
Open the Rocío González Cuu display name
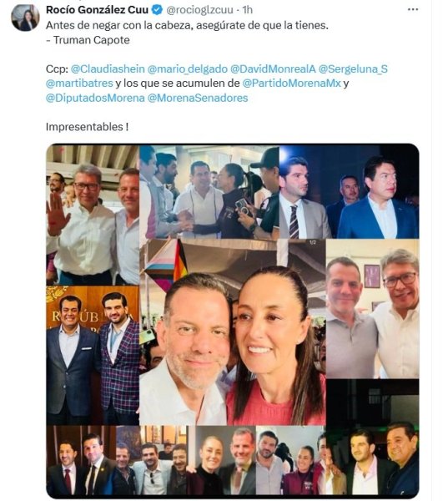click(97, 10)
